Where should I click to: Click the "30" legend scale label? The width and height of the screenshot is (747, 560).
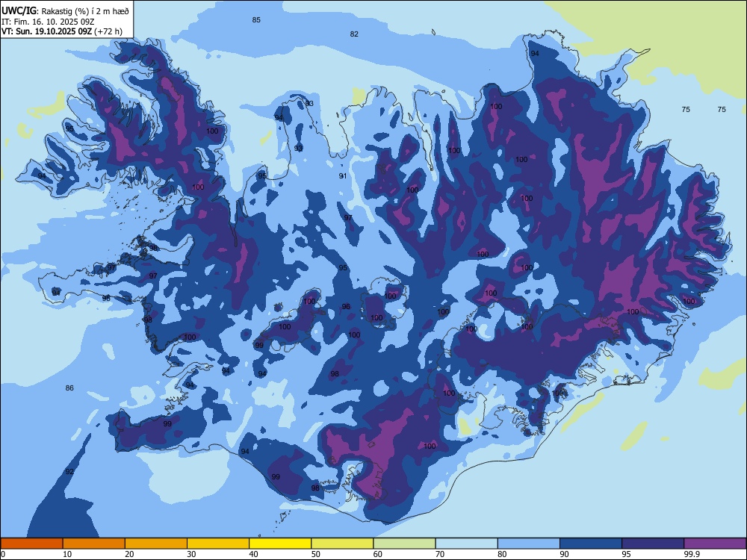(191, 554)
